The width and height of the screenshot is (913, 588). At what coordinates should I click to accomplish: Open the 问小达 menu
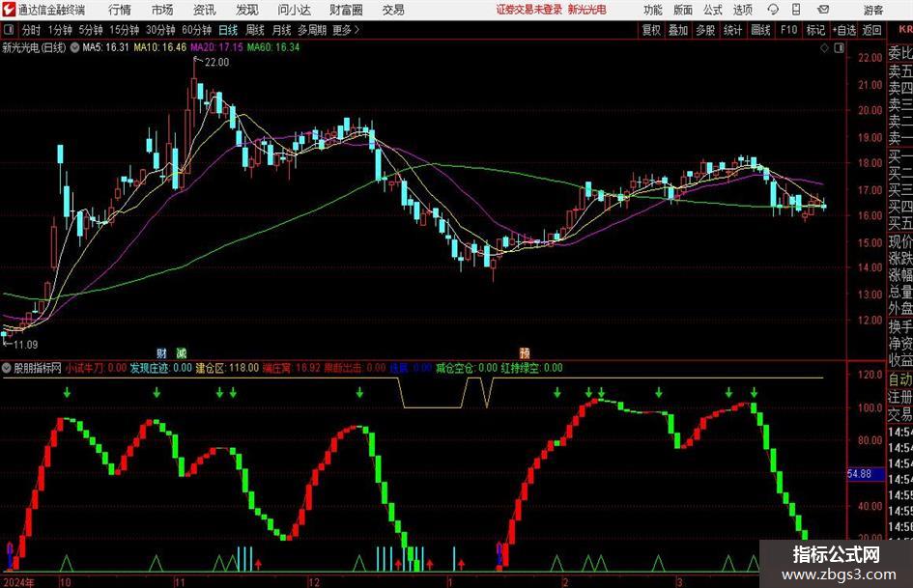point(294,10)
